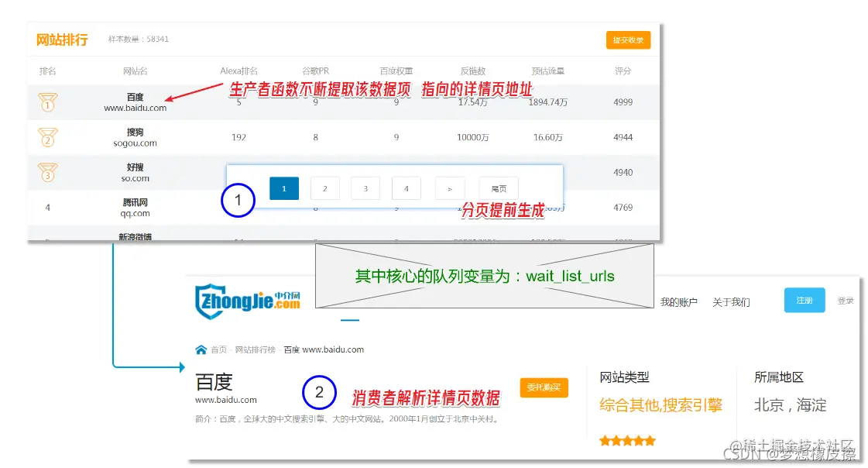The image size is (868, 468).
Task: Click the bronze medal icon beside 好搜
Action: point(47,172)
